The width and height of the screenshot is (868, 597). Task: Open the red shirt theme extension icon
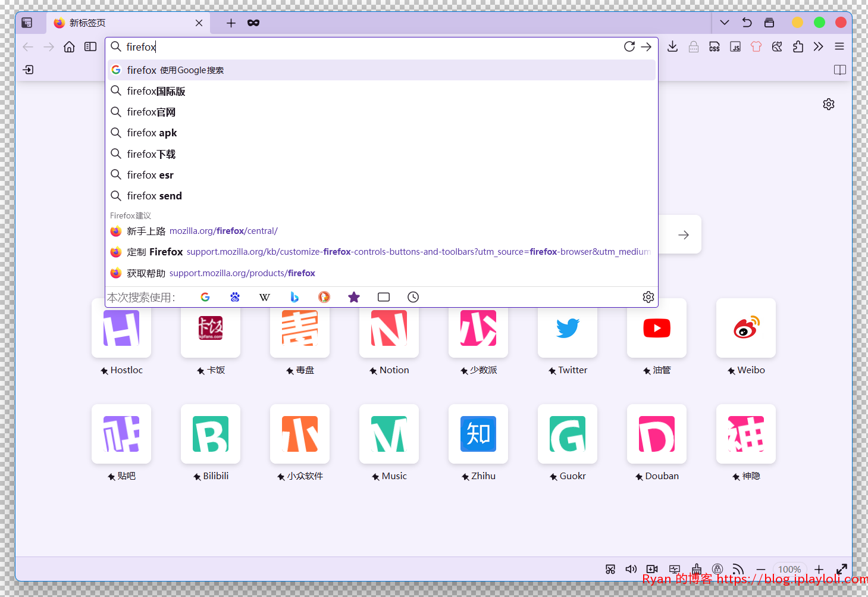(x=756, y=47)
